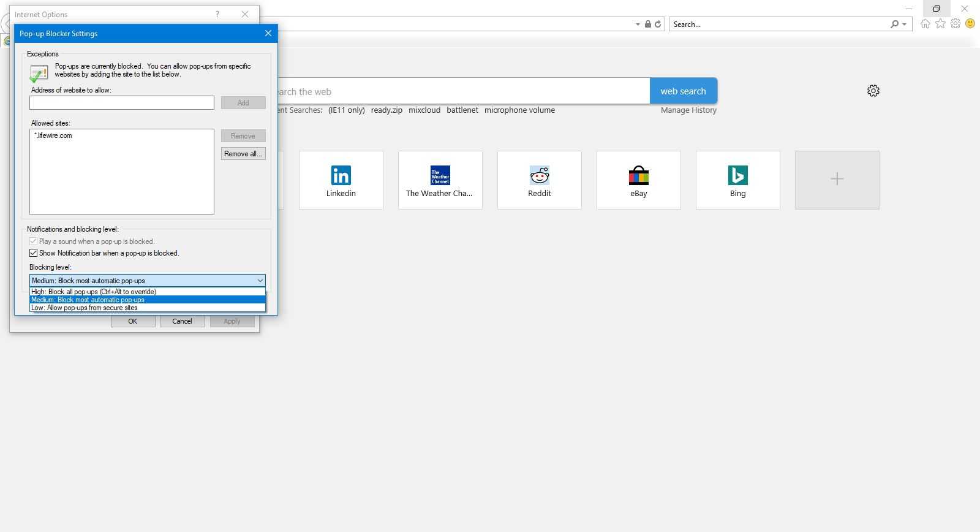The height and width of the screenshot is (532, 980).
Task: Open the Bing tile
Action: coord(738,180)
